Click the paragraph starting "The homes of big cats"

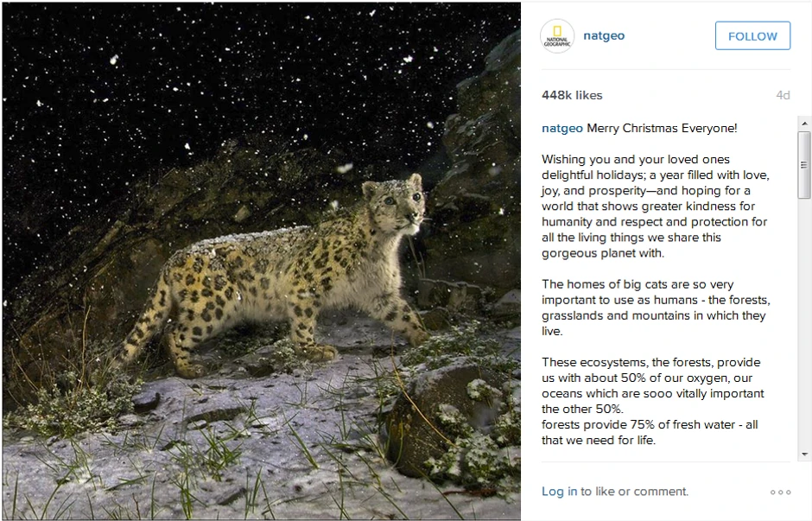pyautogui.click(x=655, y=308)
